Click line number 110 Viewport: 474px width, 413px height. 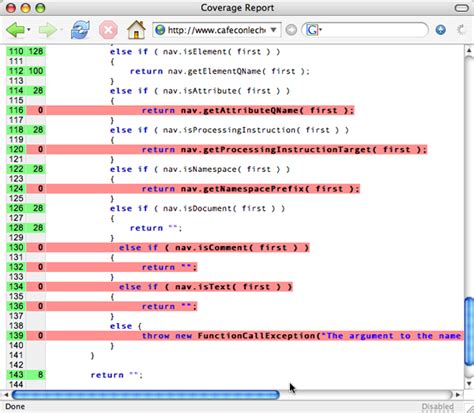pyautogui.click(x=16, y=51)
